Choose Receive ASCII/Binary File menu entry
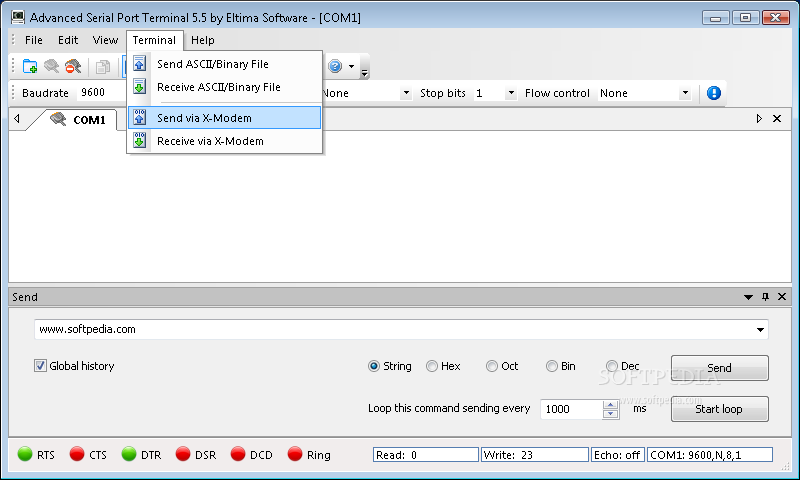Viewport: 800px width, 480px height. coord(225,87)
